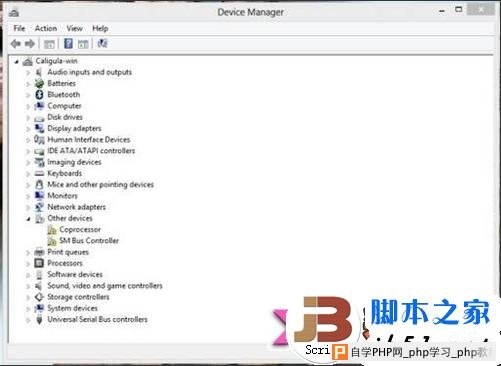
Task: Click the Network adapters icon
Action: pyautogui.click(x=39, y=207)
